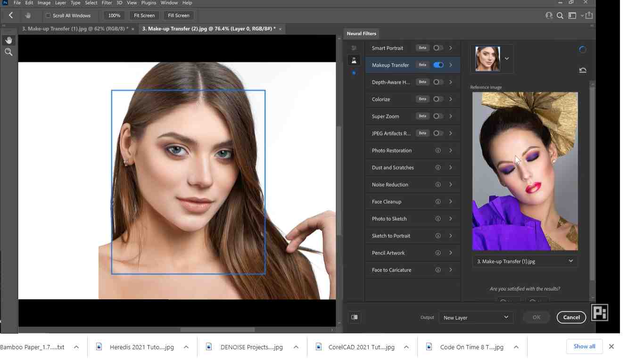Click the back arrow in options bar
Image resolution: width=644 pixels, height=362 pixels.
coord(10,16)
